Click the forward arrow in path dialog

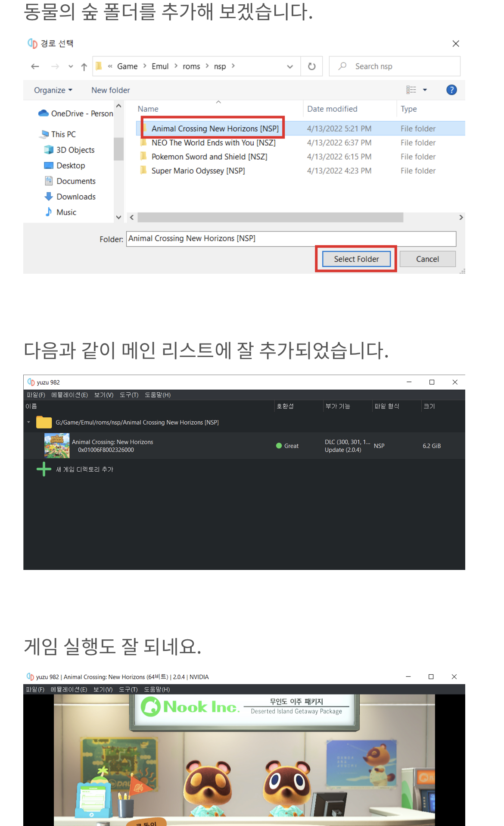55,66
